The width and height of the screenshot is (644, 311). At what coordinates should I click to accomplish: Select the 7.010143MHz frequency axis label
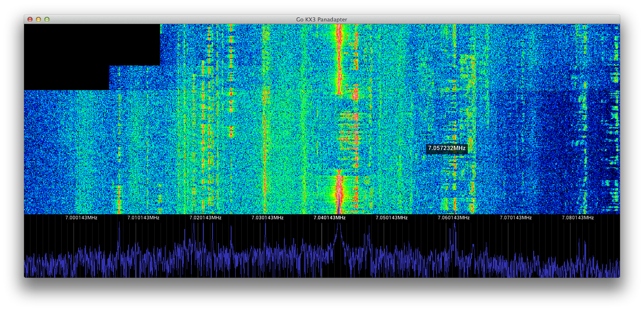point(143,218)
